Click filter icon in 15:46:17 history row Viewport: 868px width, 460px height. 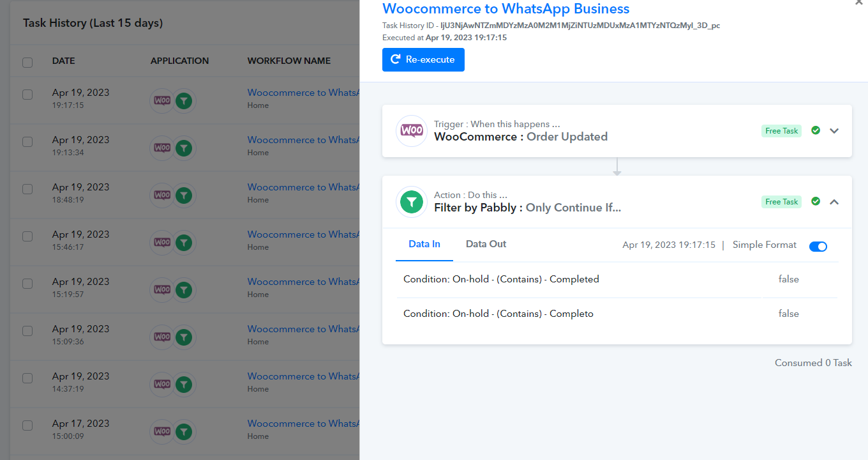[184, 242]
